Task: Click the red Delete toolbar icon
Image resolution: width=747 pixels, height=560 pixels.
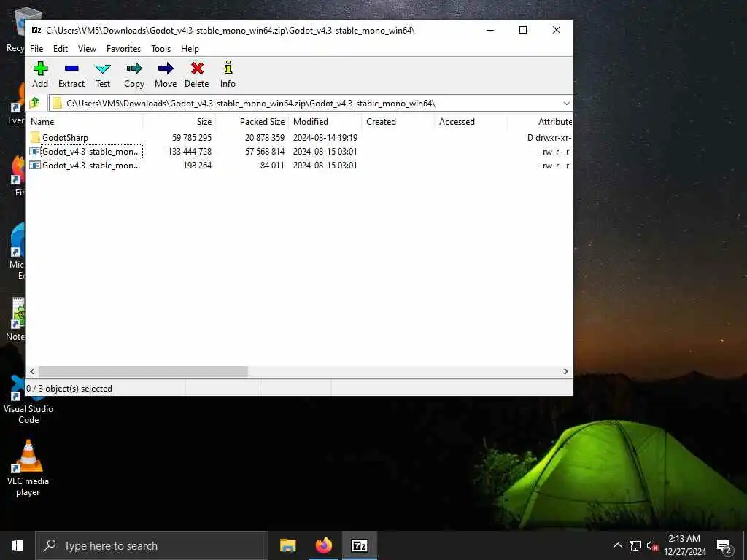Action: coord(197,69)
